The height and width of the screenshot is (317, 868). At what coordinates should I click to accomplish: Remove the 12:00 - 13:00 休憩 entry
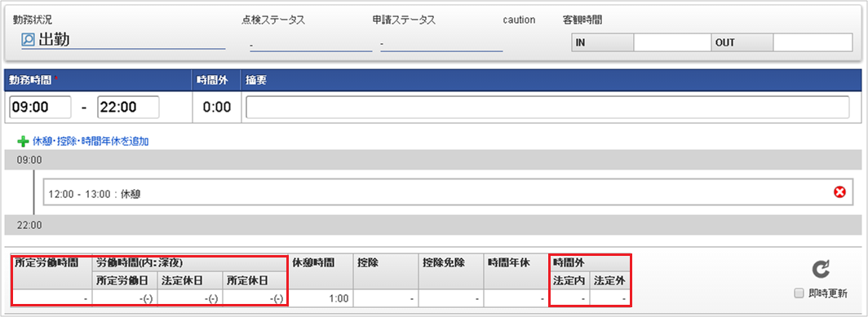click(x=839, y=192)
